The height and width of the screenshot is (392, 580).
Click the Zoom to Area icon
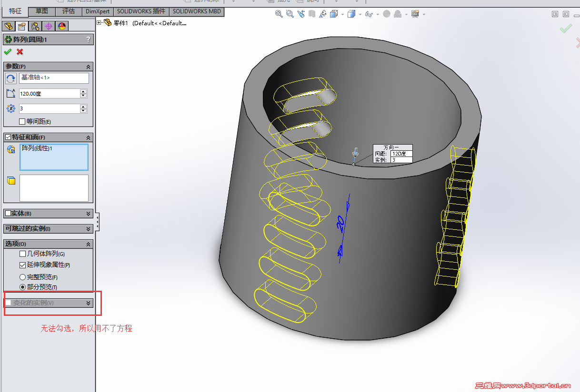coord(290,14)
